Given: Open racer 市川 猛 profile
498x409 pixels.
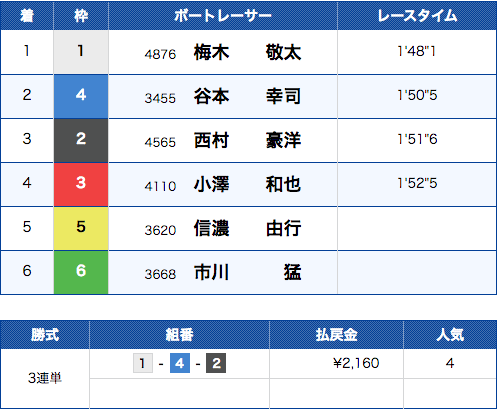Looking at the screenshot, I should coord(247,272).
